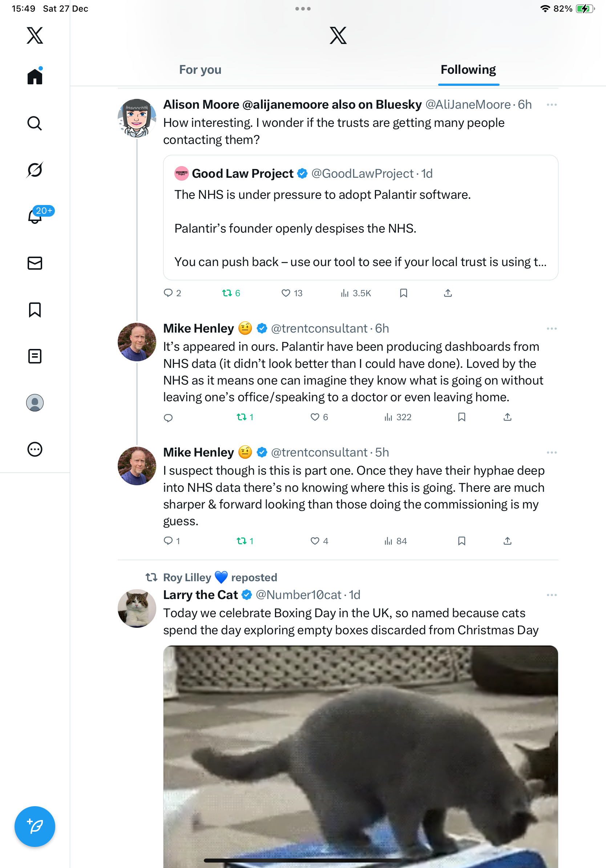The width and height of the screenshot is (606, 868).
Task: Bookmark Mike Henley's 6h post
Action: click(461, 417)
